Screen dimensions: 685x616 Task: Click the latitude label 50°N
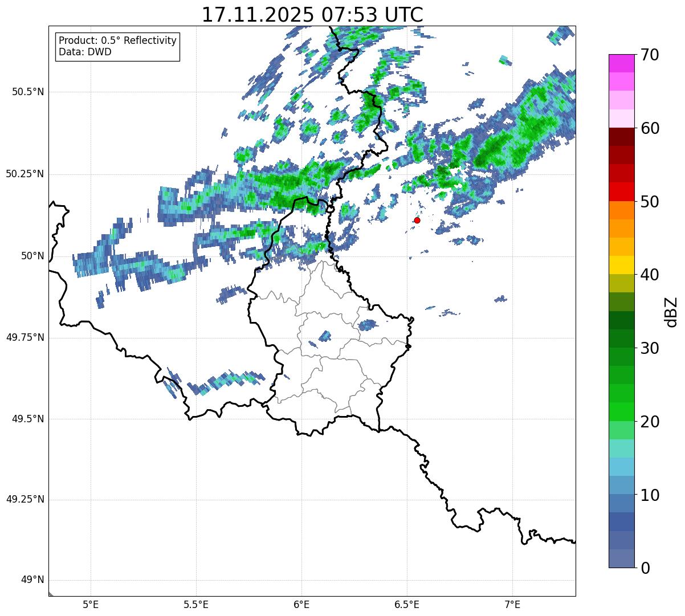coord(32,256)
